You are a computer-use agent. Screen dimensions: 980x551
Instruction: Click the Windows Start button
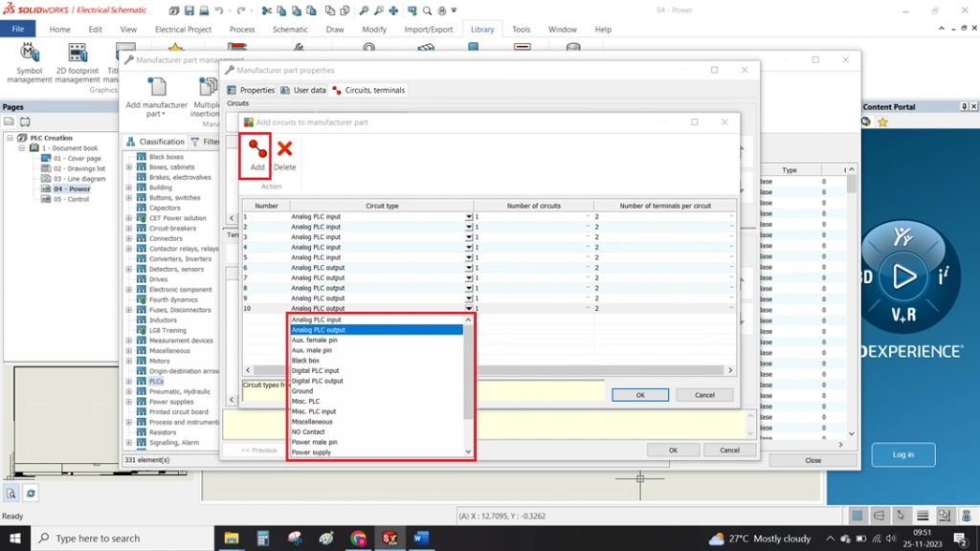click(x=15, y=538)
